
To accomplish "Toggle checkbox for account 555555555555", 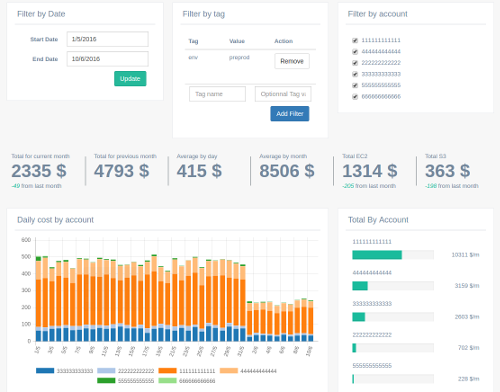I will click(x=355, y=85).
